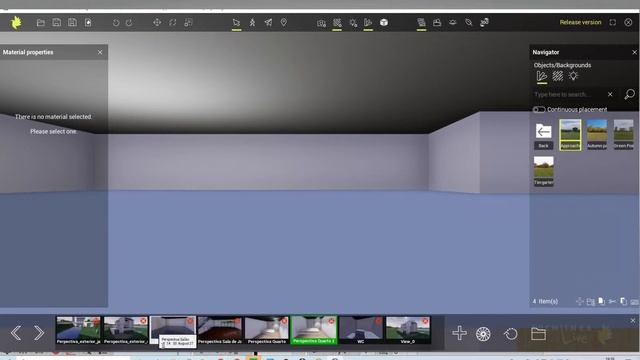Image resolution: width=640 pixels, height=360 pixels.
Task: Open first Perspectiva_exterior view thumbnail
Action: pos(78,330)
